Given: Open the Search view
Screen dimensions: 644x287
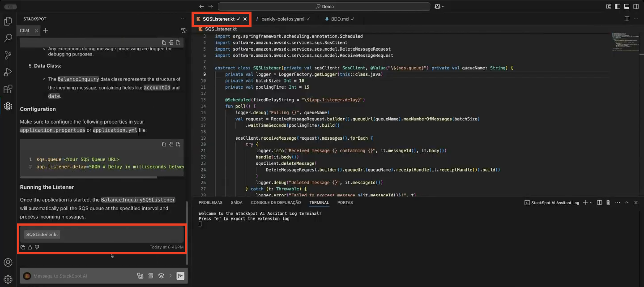Looking at the screenshot, I should [x=8, y=38].
